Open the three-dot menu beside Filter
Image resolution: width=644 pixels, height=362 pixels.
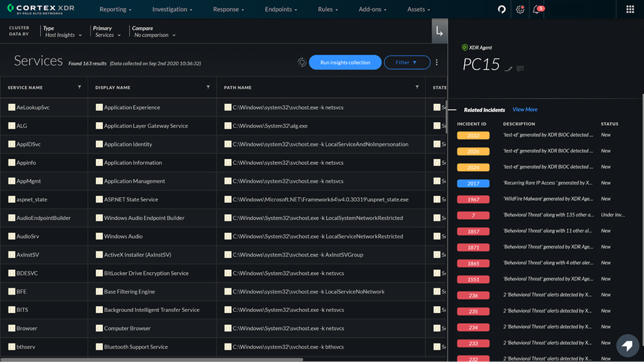coord(436,62)
